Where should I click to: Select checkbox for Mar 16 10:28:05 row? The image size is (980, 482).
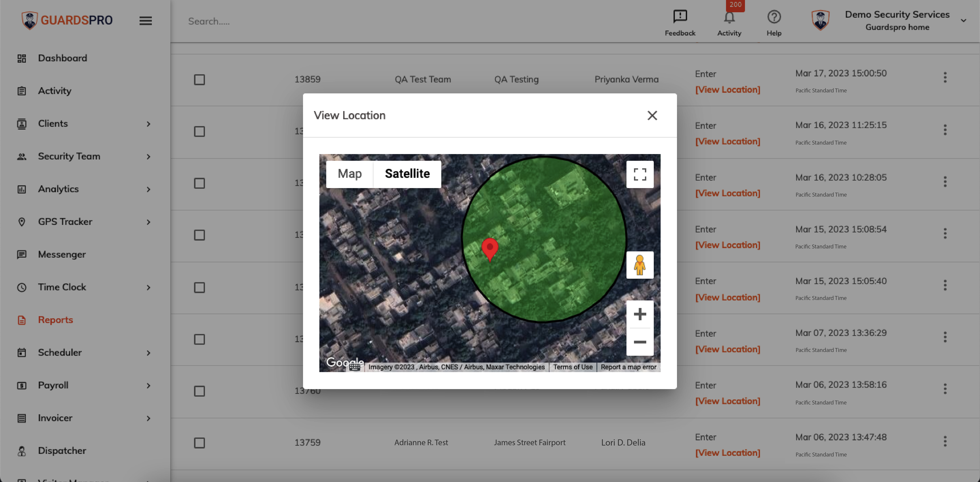pos(199,183)
